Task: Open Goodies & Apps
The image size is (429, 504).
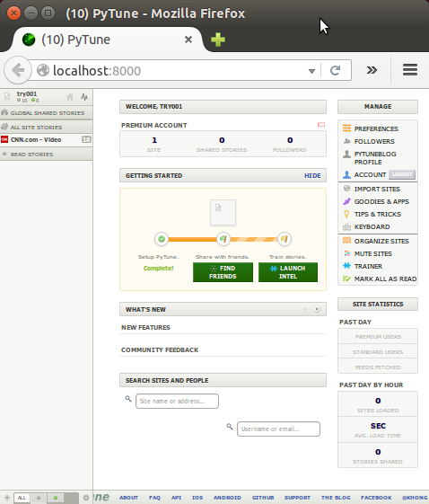Action: 376,201
